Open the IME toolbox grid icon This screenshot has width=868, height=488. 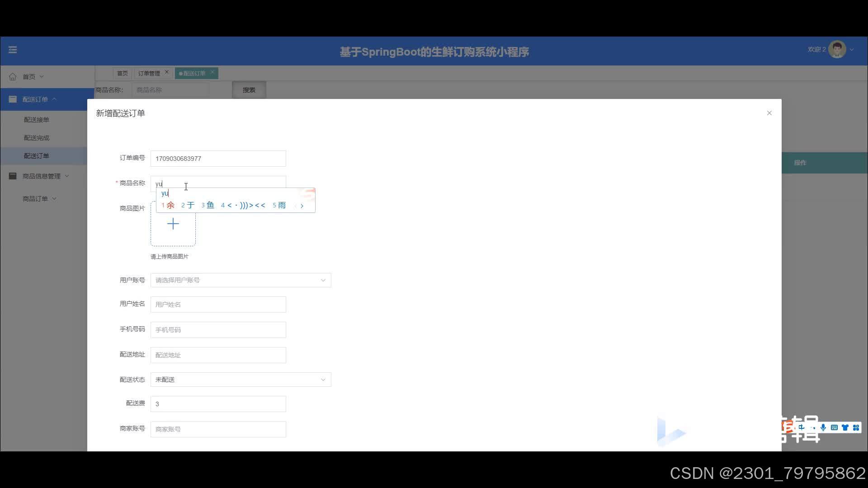point(856,427)
